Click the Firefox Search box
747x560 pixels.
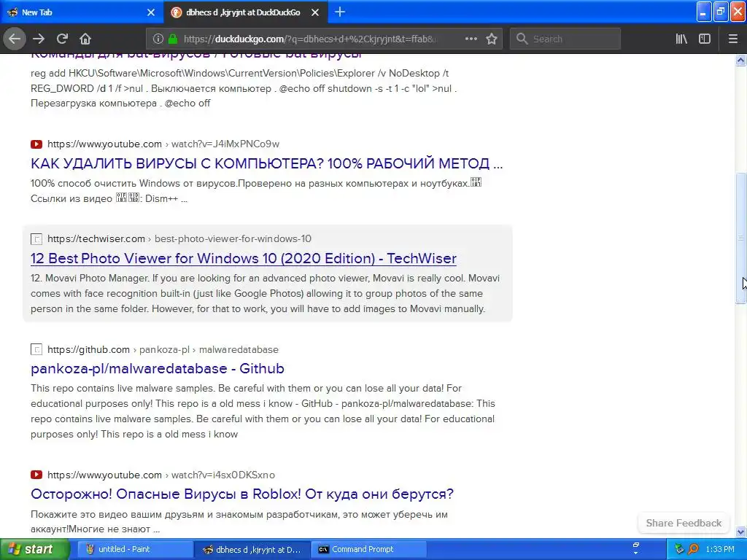click(x=565, y=39)
